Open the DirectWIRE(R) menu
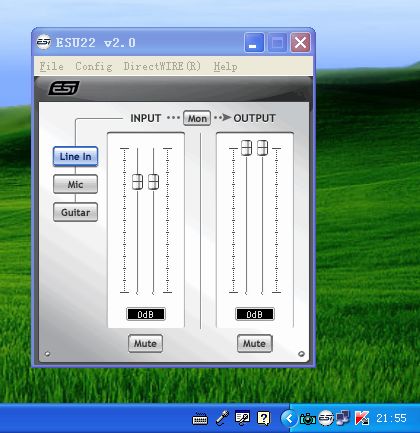 (x=162, y=66)
